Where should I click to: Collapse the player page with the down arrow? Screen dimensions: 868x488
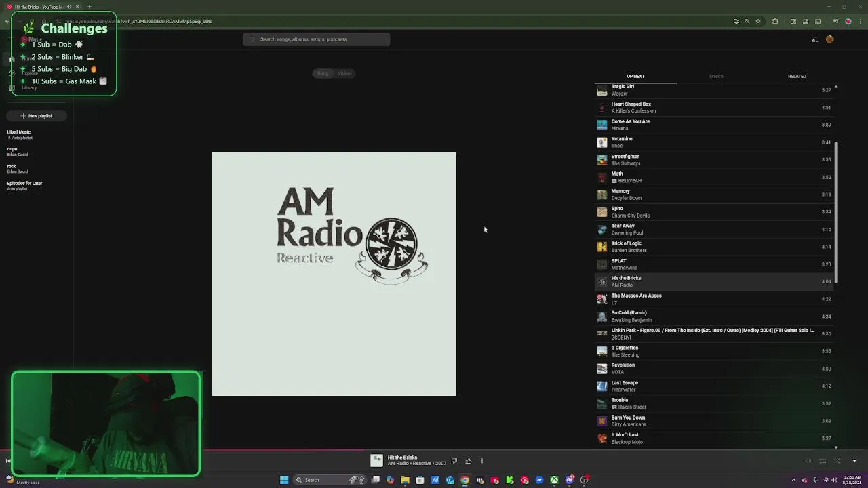click(854, 461)
